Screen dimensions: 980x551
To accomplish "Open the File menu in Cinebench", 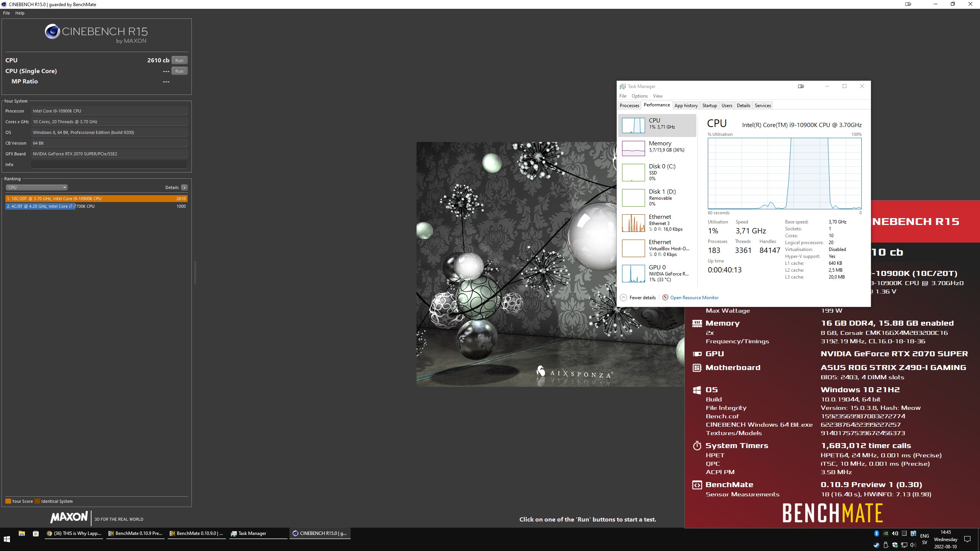I will (7, 13).
